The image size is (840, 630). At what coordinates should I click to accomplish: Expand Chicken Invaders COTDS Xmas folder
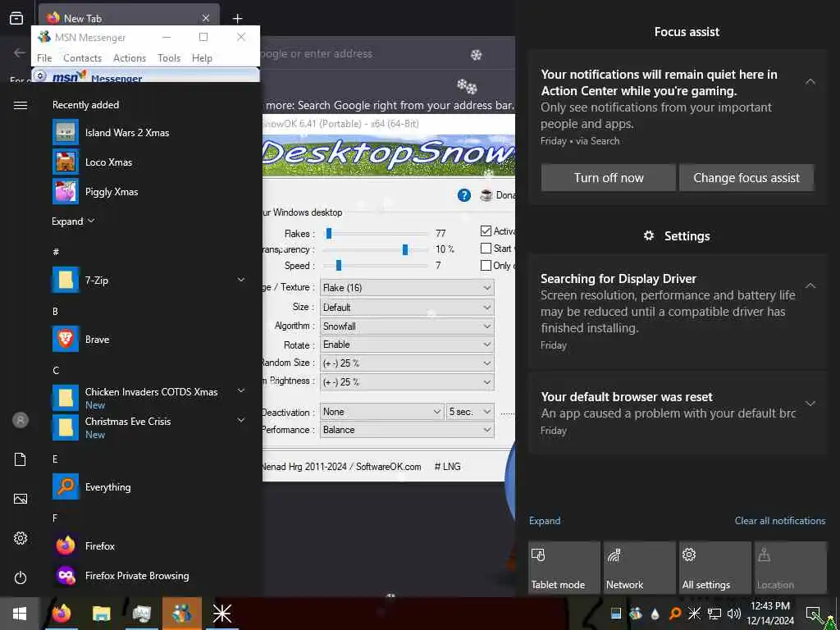241,391
